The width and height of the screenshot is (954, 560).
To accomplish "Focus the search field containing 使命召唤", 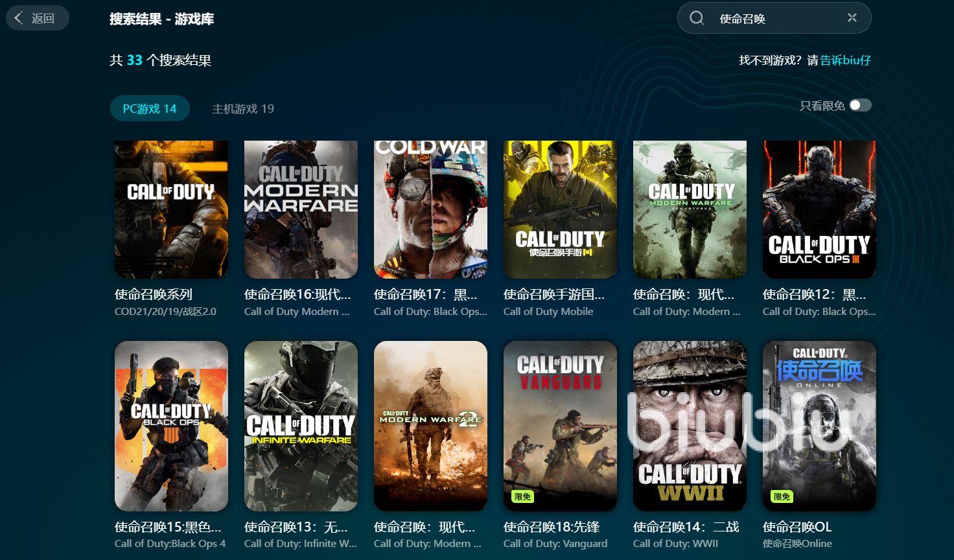I will [774, 18].
